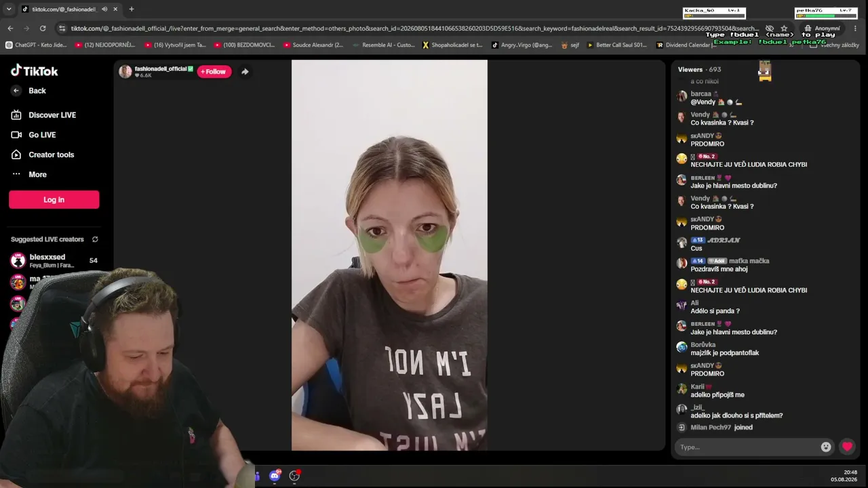
Task: Click the red Log in button
Action: [54, 199]
